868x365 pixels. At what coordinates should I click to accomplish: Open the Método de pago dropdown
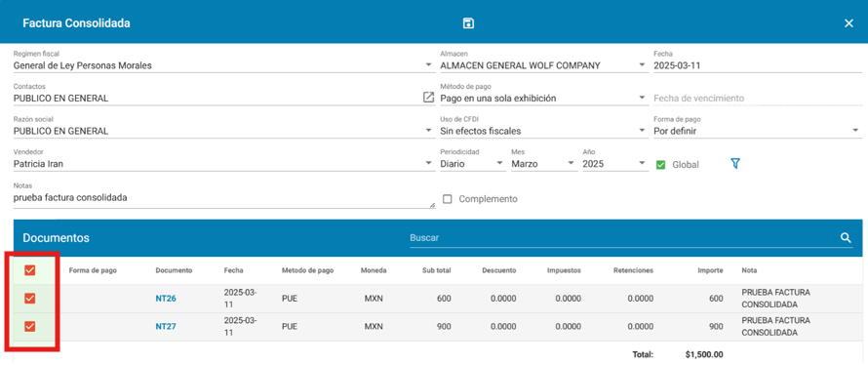[642, 98]
